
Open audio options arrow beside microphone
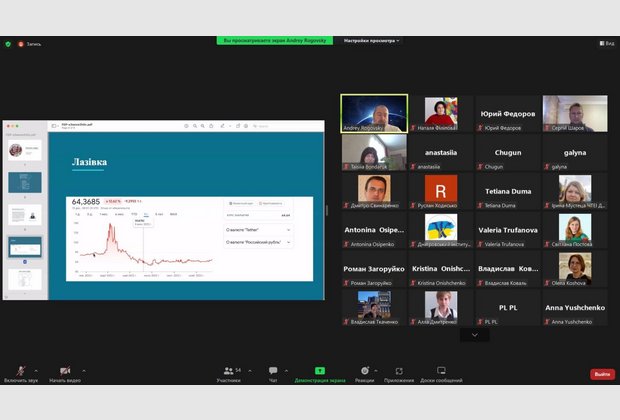(36, 371)
